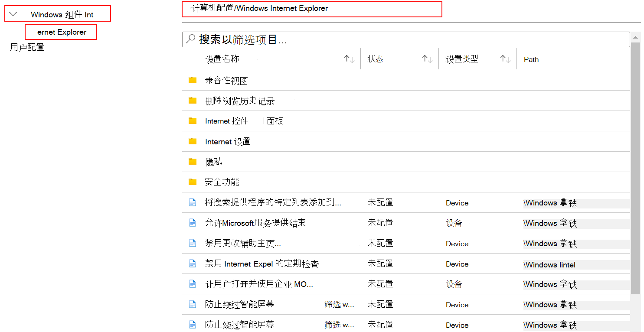Open the 安全功能 folder name
The height and width of the screenshot is (332, 644).
[222, 182]
